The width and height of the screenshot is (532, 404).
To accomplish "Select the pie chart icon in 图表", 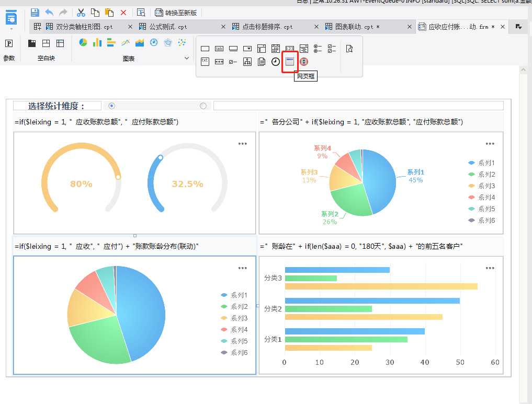I will coord(83,42).
